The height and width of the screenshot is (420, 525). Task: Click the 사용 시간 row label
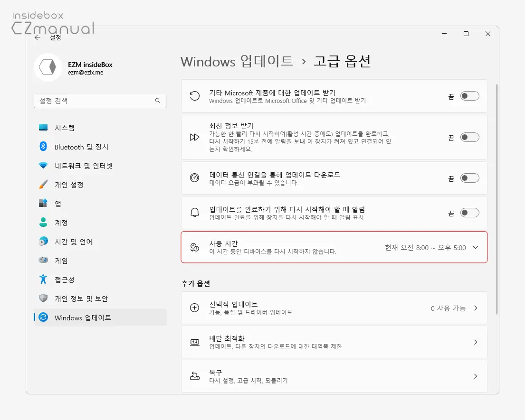pos(223,243)
